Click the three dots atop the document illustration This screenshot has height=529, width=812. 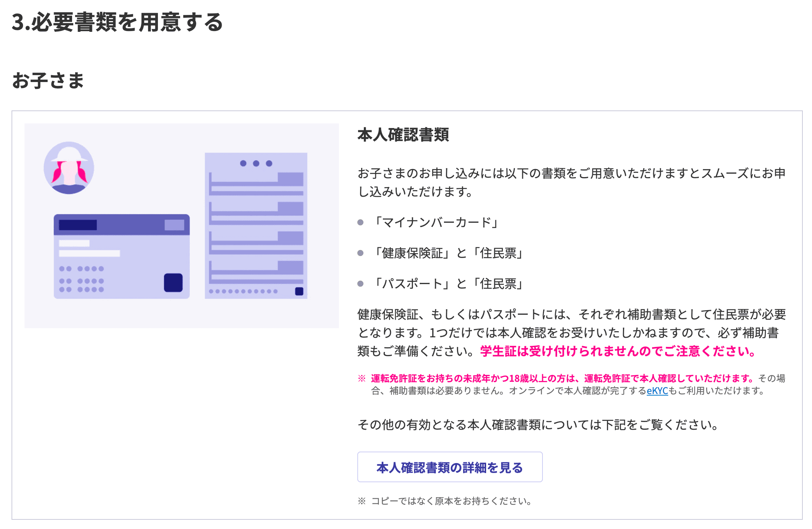[x=256, y=163]
